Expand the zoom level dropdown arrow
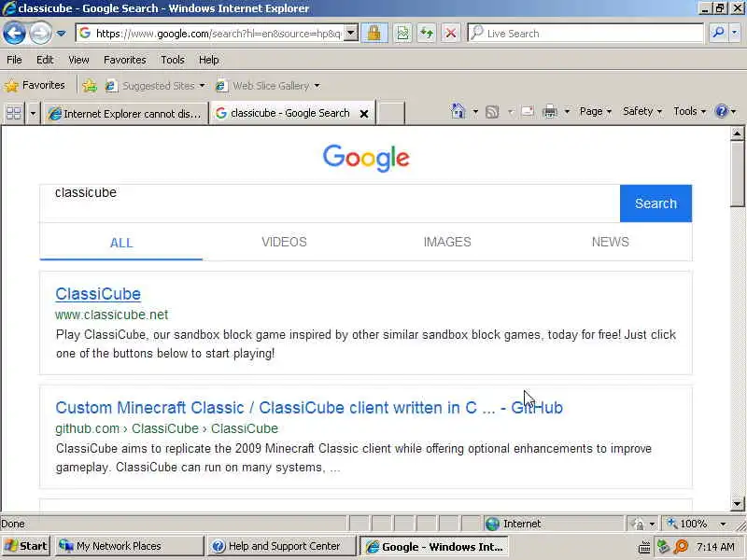This screenshot has width=747, height=560. click(723, 524)
